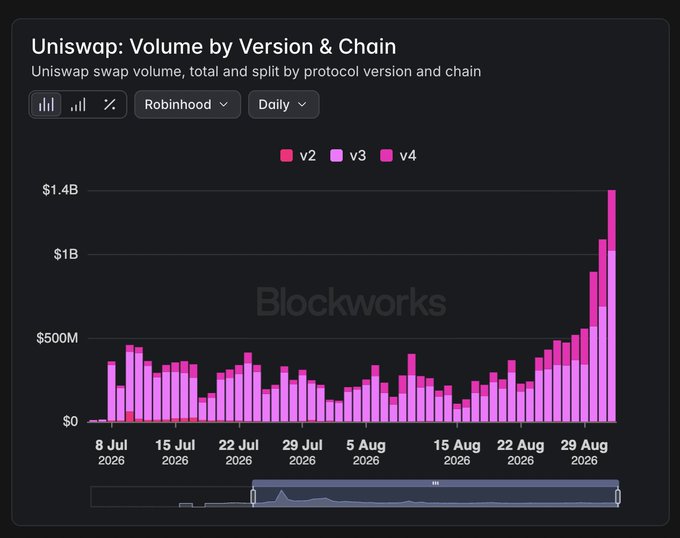Open the Robinhood chain dropdown
Viewport: 680px width, 538px height.
point(187,104)
